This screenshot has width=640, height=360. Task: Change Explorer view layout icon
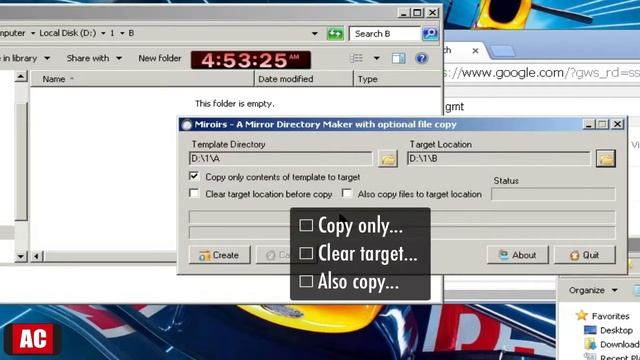[356, 58]
